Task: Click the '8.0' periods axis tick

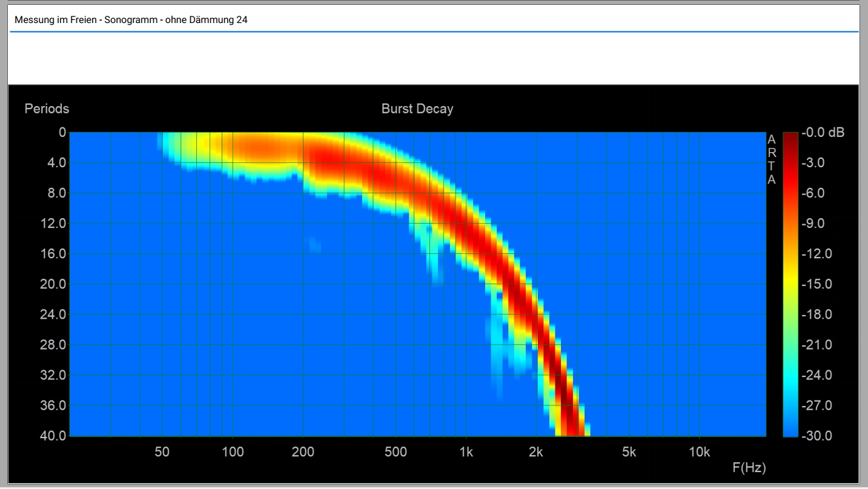Action: (x=56, y=193)
